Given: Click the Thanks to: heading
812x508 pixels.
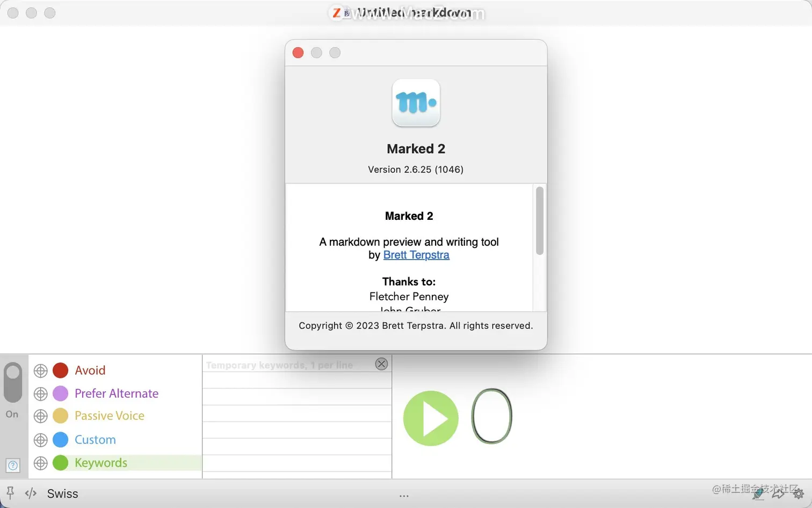Looking at the screenshot, I should point(409,282).
